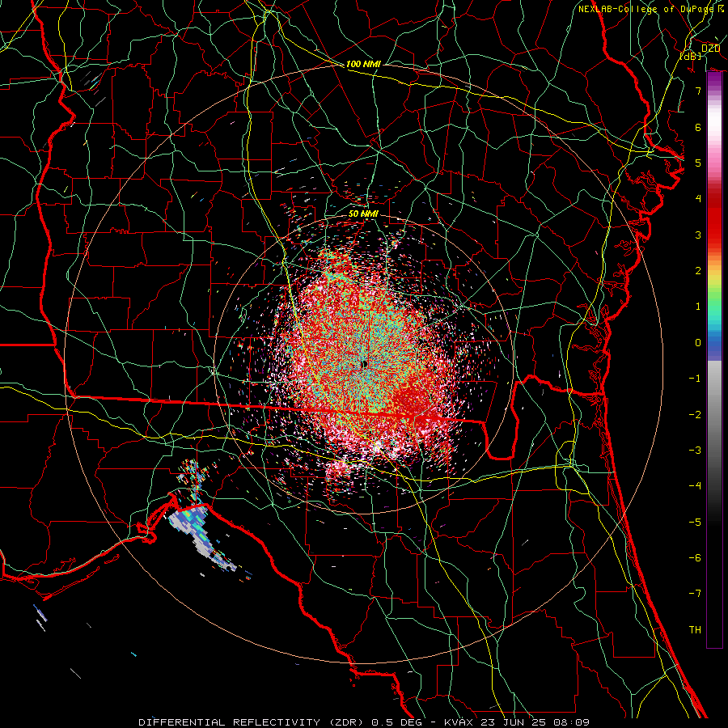Viewport: 728px width, 728px height.
Task: Click the '0.5 DEG' elevation angle text
Action: (396, 722)
